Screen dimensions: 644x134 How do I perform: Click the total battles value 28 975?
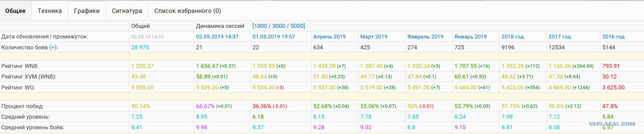tap(140, 48)
